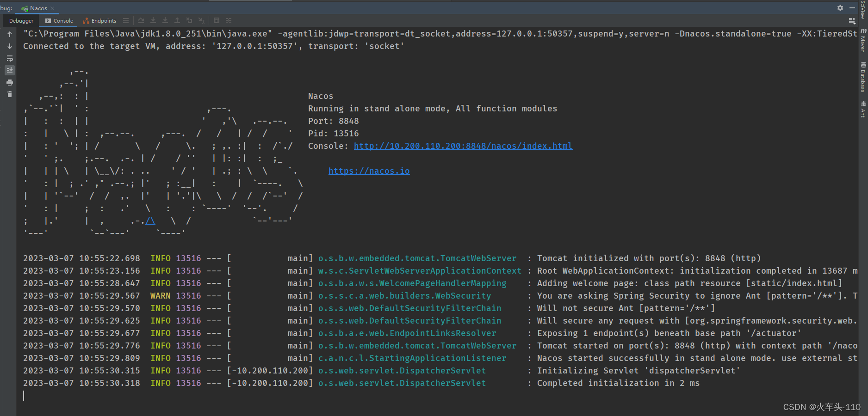This screenshot has height=416, width=868.
Task: Open the Nacos console URL link
Action: (x=463, y=146)
